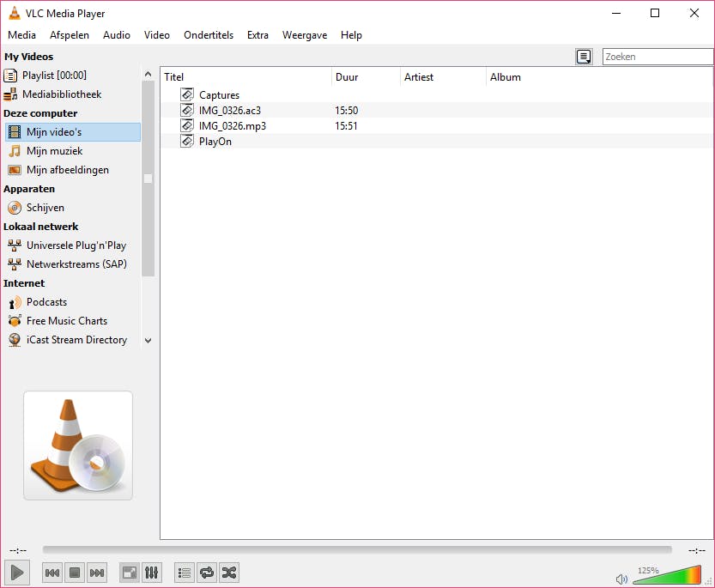Open the Help menu
Screen dimensions: 715x588
(351, 35)
